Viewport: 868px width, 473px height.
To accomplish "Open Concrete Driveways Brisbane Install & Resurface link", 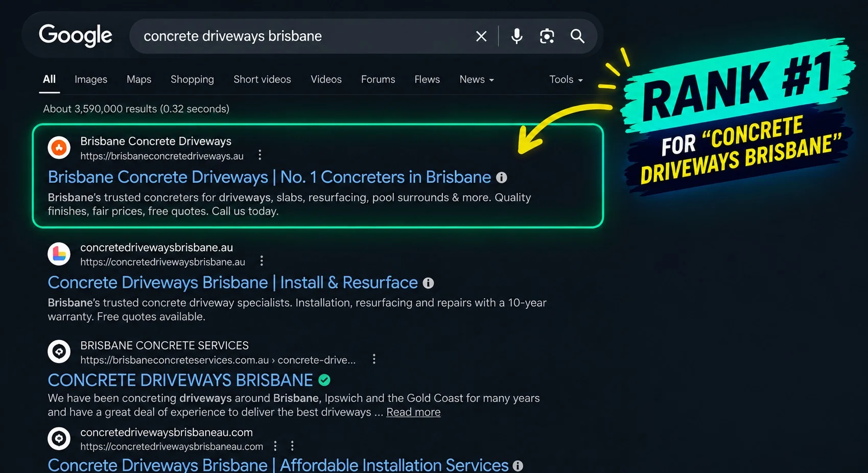I will (x=232, y=283).
